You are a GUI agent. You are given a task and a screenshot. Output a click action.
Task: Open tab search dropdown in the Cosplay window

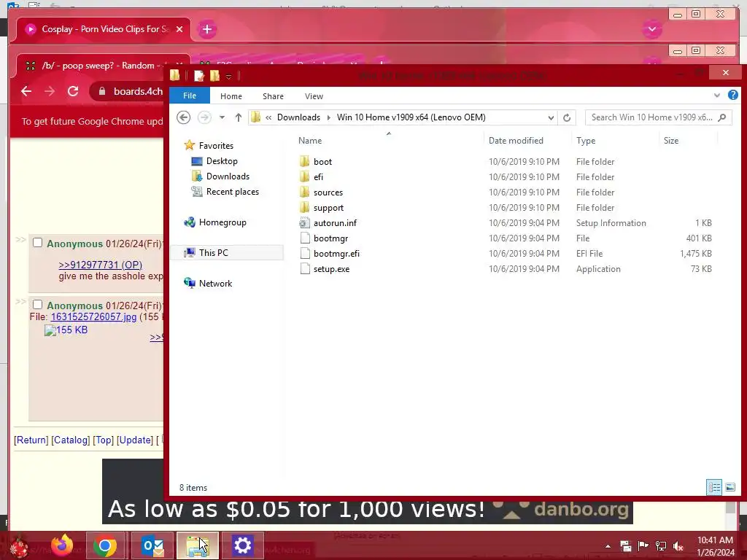652,29
